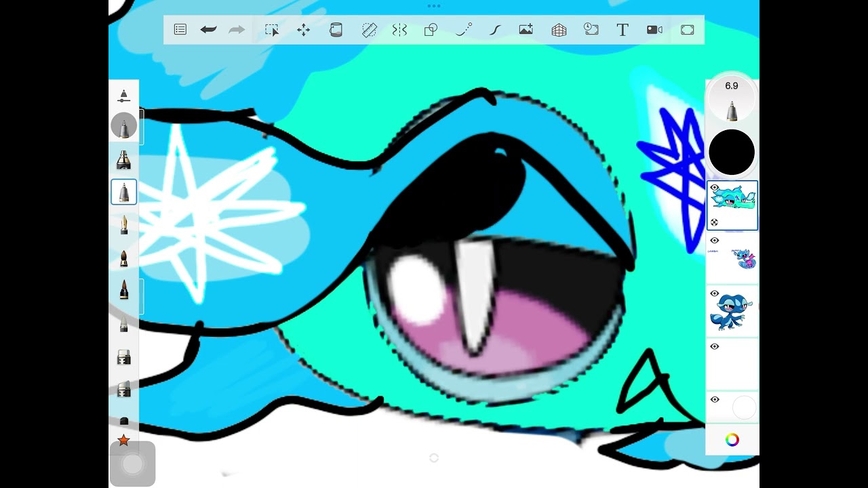The image size is (868, 488).
Task: Select the empty fourth layer
Action: 732,364
